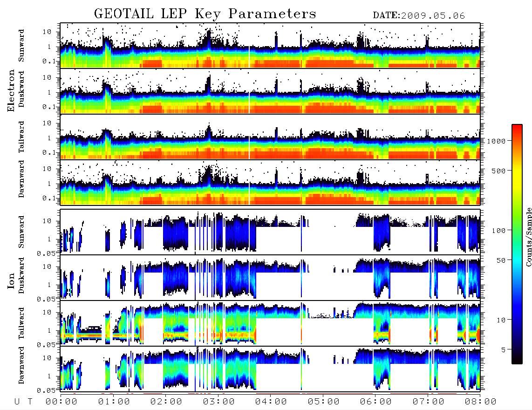Select the Ion Dawnward panel label
This screenshot has height=410, width=532.
21,365
